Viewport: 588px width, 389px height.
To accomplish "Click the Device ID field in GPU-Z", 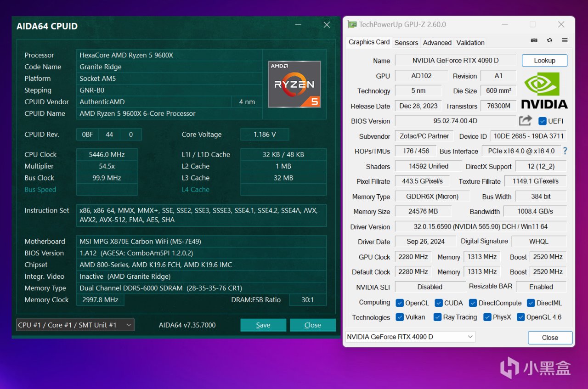I will [528, 136].
